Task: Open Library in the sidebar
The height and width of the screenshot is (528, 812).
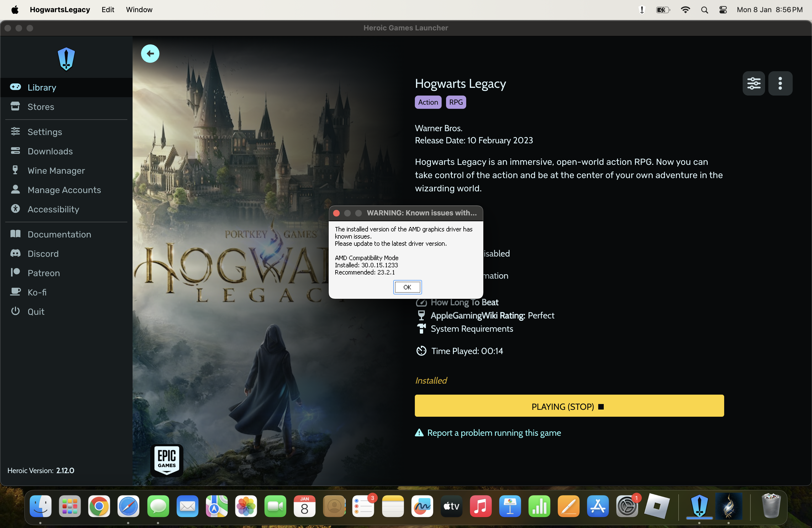Action: (66, 87)
